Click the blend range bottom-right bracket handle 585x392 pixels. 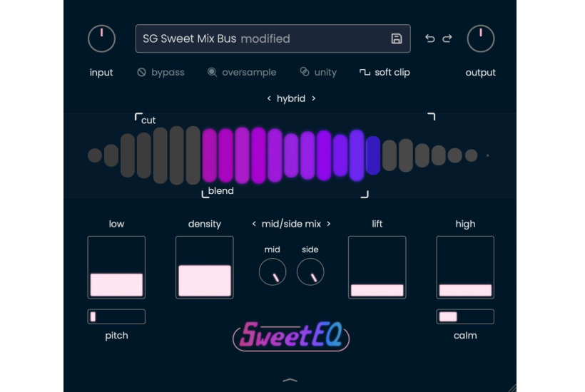pos(365,194)
